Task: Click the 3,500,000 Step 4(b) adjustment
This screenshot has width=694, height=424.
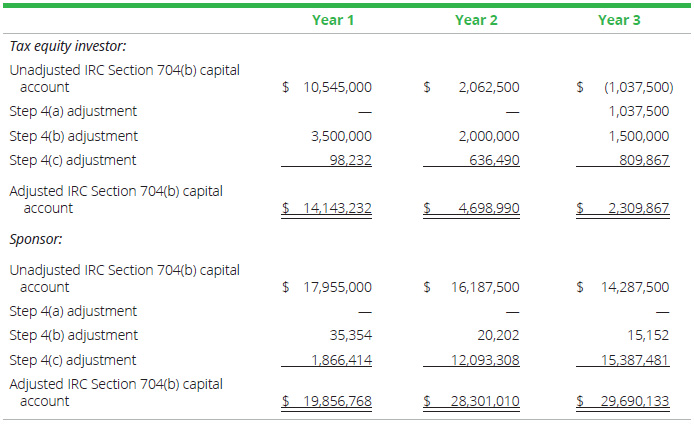Action: (342, 136)
